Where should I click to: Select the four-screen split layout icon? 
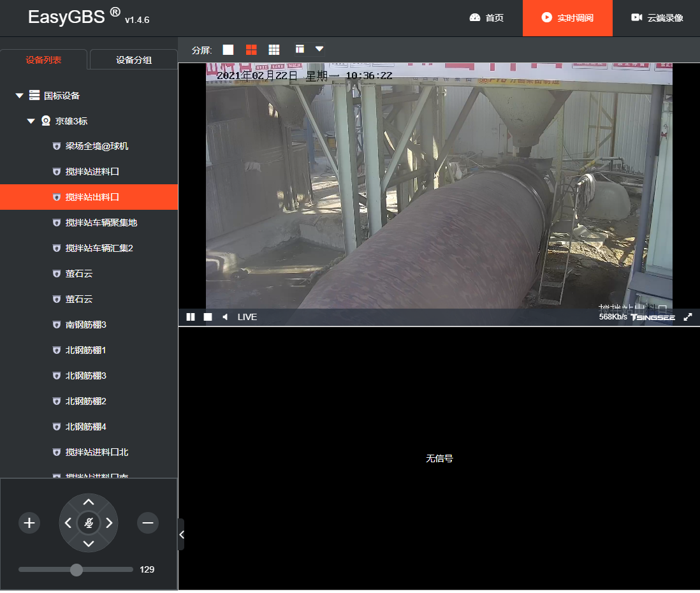251,50
